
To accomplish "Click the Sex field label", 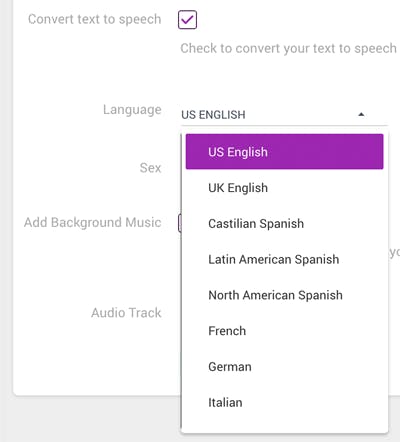I will (150, 168).
